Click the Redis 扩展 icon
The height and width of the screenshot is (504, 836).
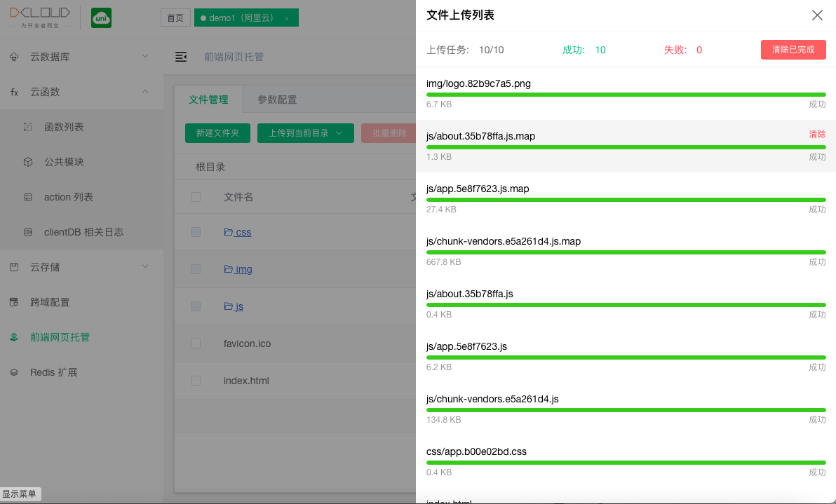tap(15, 372)
